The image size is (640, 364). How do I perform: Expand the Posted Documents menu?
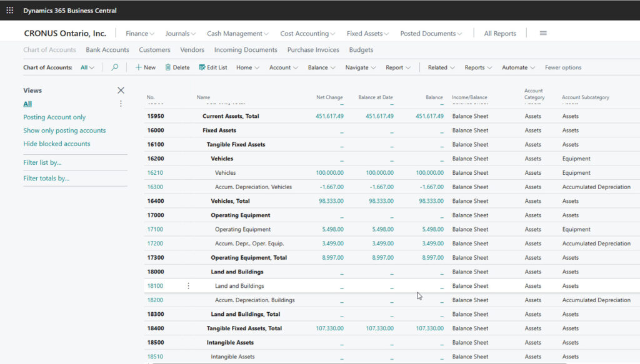pyautogui.click(x=431, y=34)
